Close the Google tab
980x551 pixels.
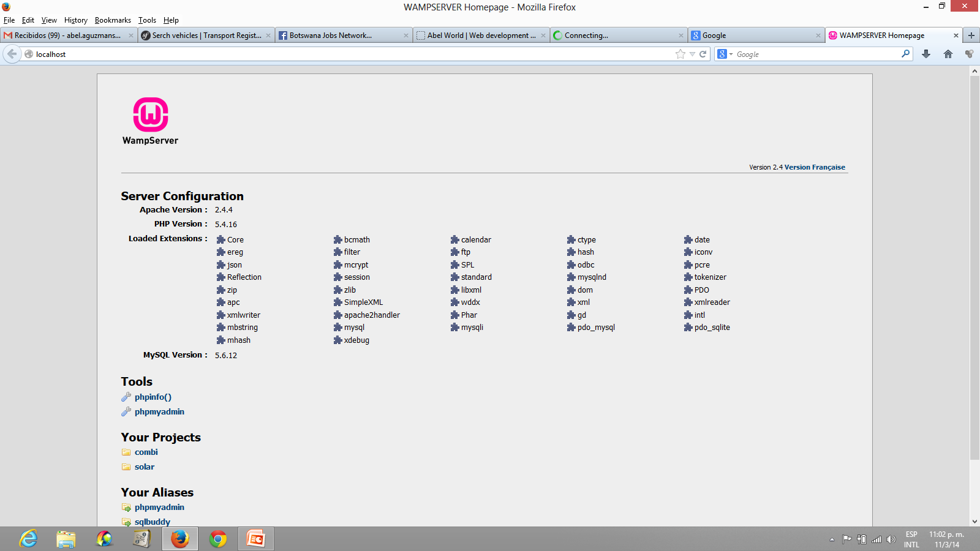click(x=818, y=36)
